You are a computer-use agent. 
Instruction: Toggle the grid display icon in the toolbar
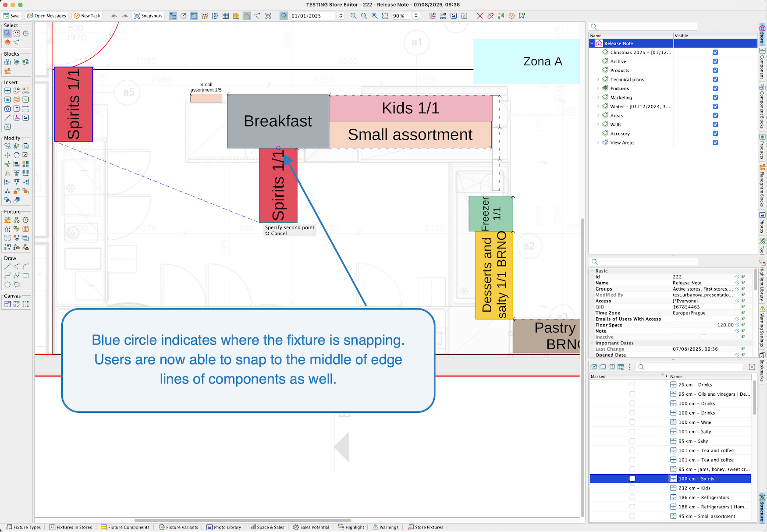[226, 16]
